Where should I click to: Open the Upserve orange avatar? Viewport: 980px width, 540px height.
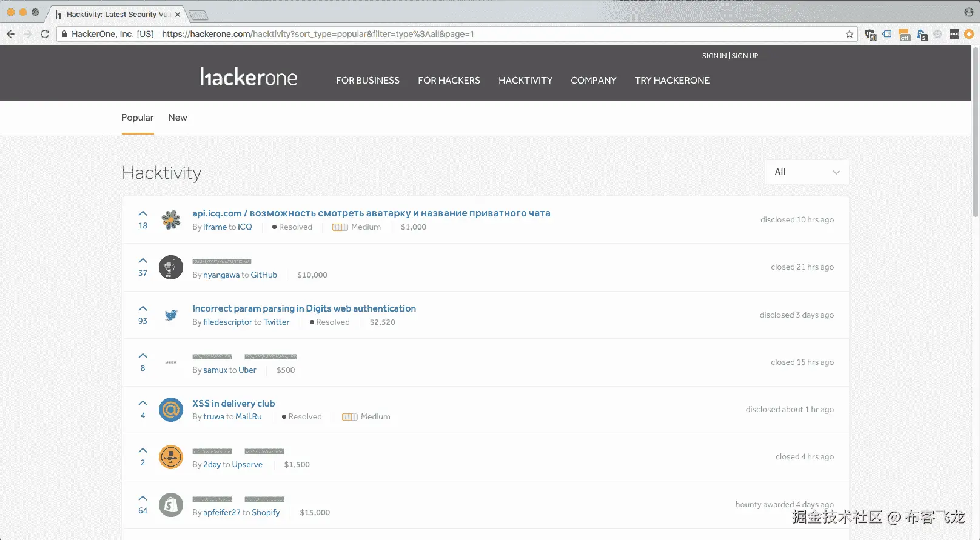[171, 457]
